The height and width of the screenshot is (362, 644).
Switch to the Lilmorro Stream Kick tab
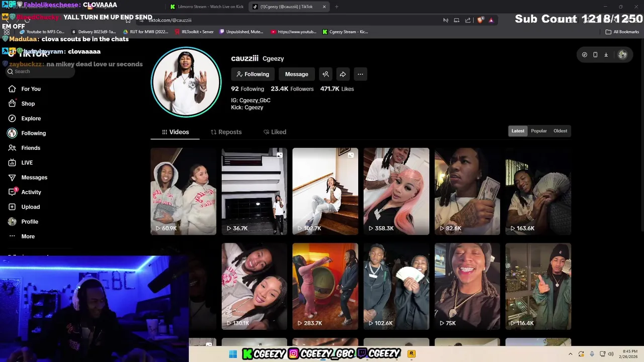pyautogui.click(x=207, y=7)
